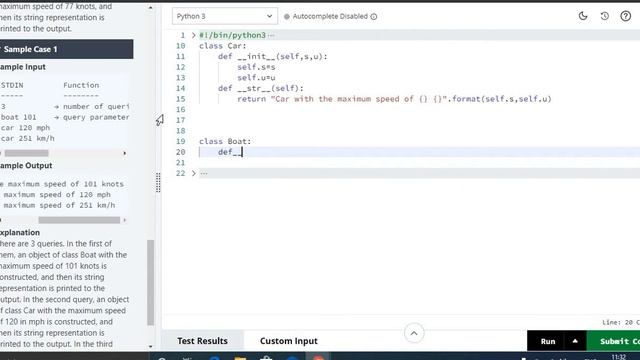Click the Sample Input horizontal scrollbar thumb
Viewport: 640px width, 360px height.
27,153
